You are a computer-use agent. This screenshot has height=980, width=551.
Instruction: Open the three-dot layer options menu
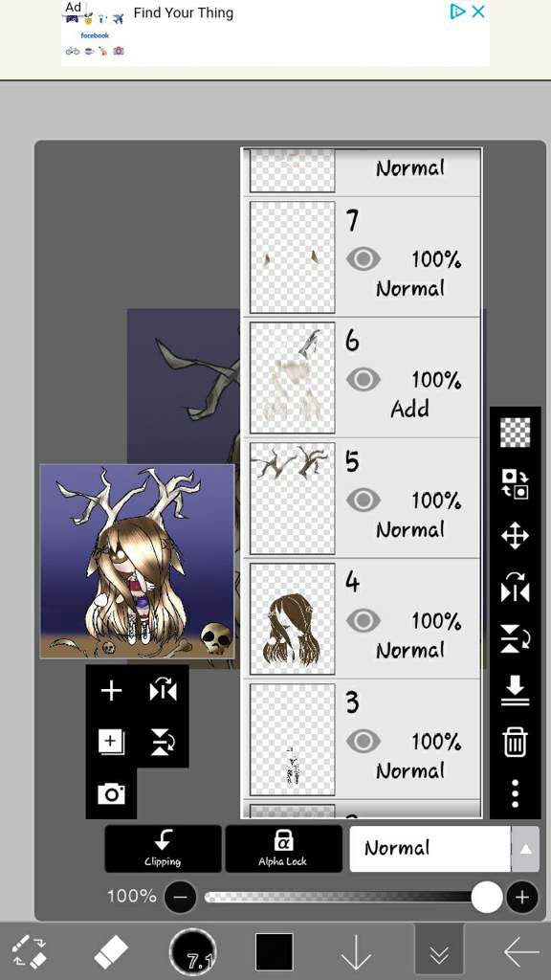tap(515, 793)
